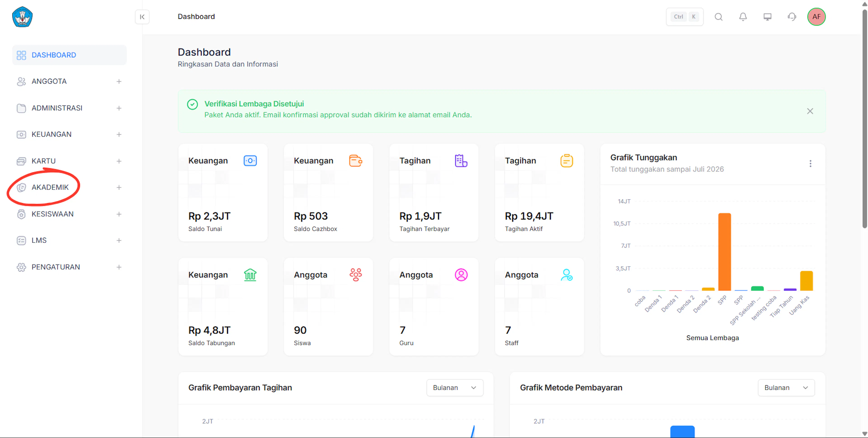Click the monitor display icon
The height and width of the screenshot is (438, 868).
[x=767, y=17]
